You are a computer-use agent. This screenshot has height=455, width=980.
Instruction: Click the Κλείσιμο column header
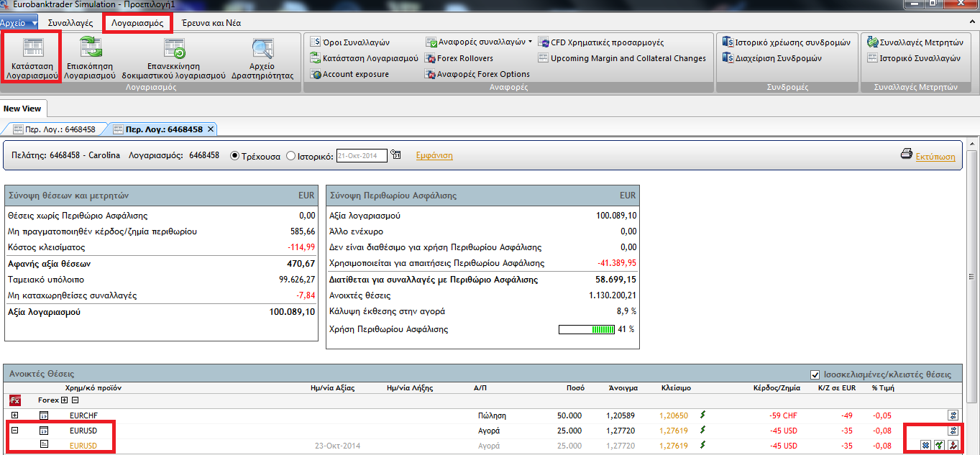coord(676,387)
